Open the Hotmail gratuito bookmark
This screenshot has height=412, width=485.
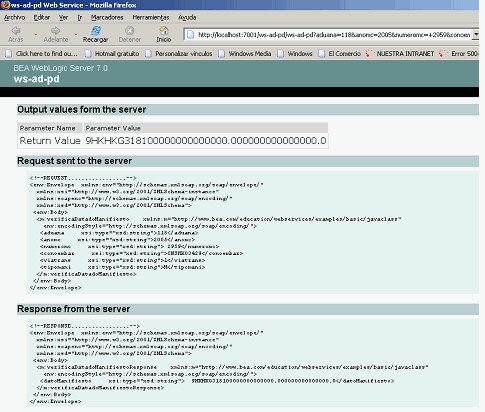(112, 54)
